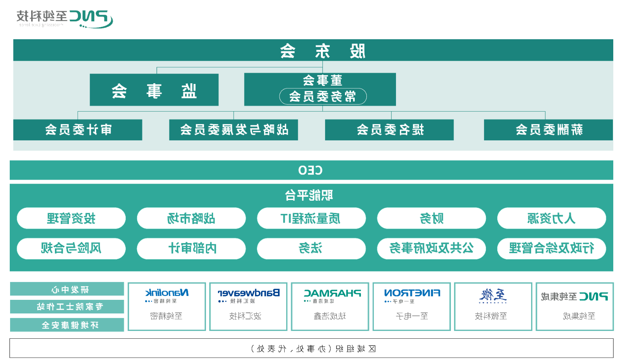Click the 常务委员会 rounded label
This screenshot has width=623, height=364.
(x=323, y=96)
